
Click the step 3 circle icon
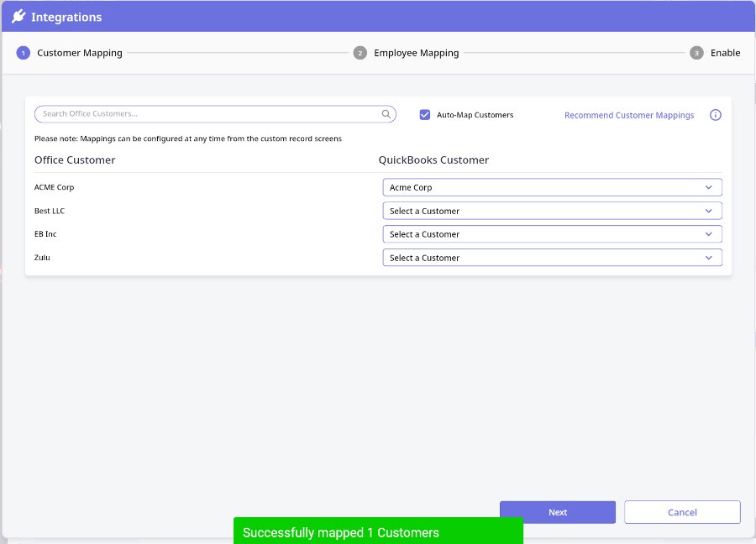tap(696, 53)
